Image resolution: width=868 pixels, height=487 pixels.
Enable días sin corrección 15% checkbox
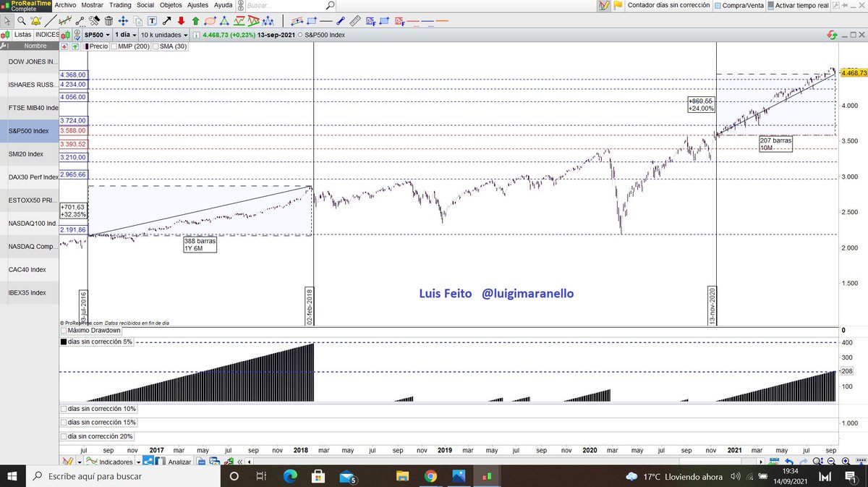(x=64, y=423)
